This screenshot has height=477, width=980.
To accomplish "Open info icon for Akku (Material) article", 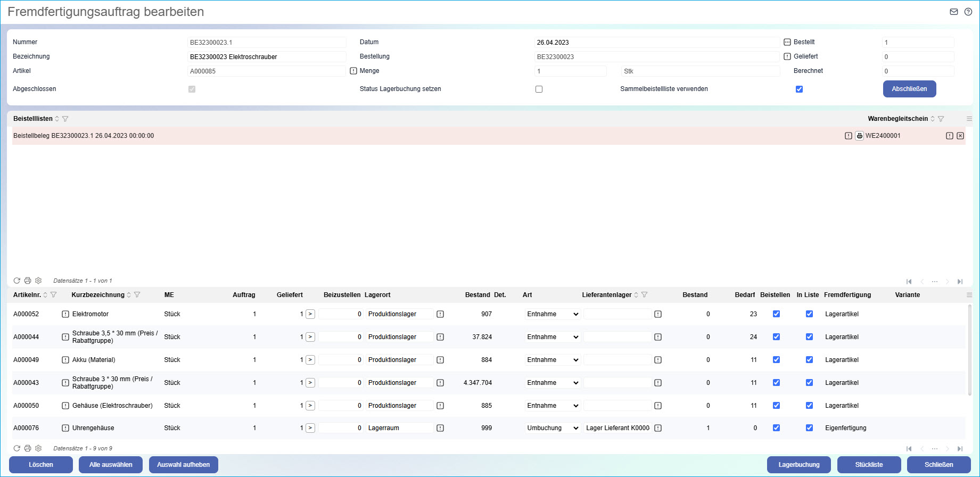I will (65, 360).
